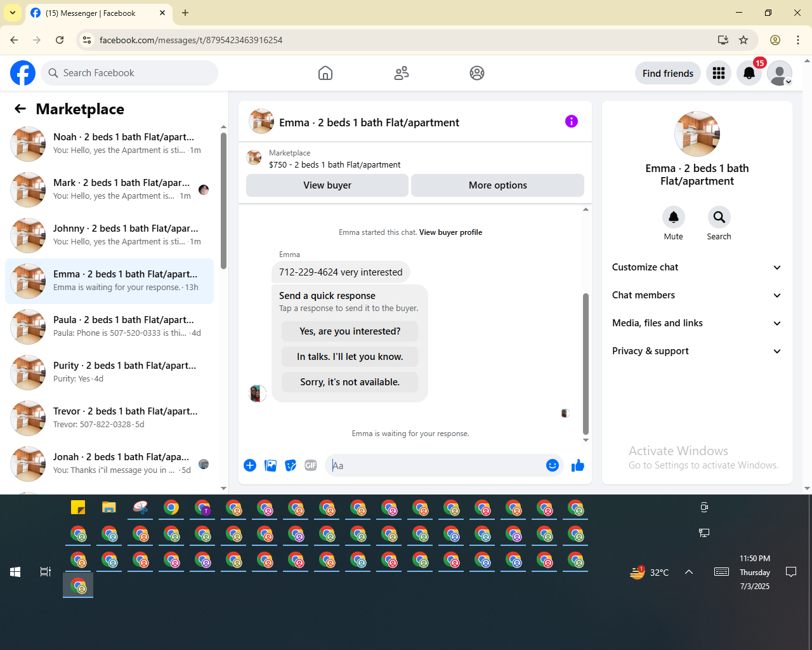Select Emma's message '712-229-4624 very interested'
812x650 pixels.
pos(341,272)
